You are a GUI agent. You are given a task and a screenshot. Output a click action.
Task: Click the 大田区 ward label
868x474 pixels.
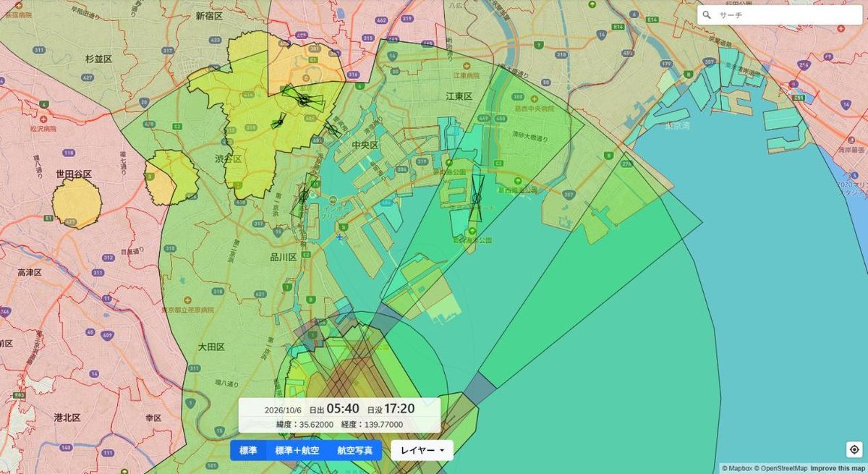[212, 347]
